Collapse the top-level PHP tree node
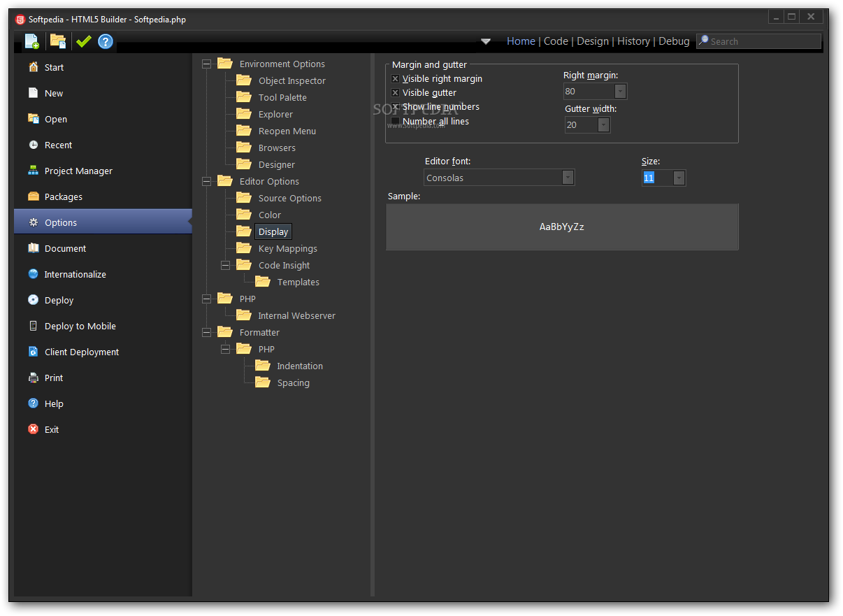Screen dimensions: 843x616 206,299
